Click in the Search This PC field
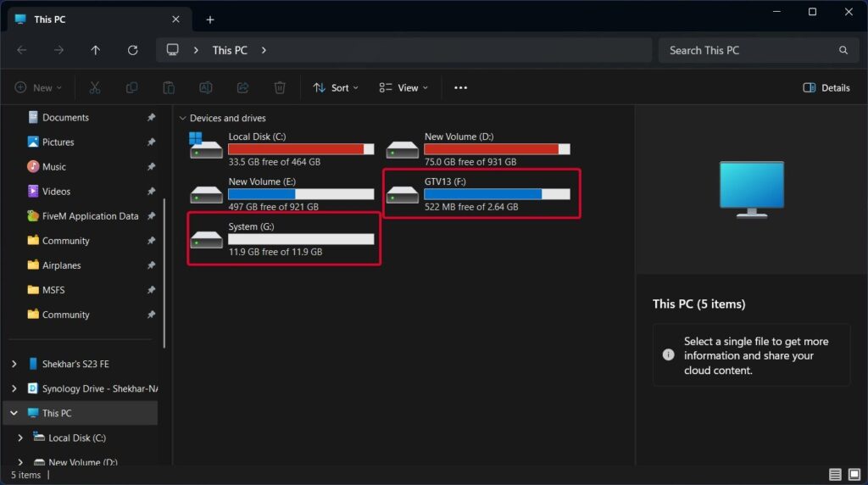Viewport: 868px width, 485px height. (x=746, y=50)
